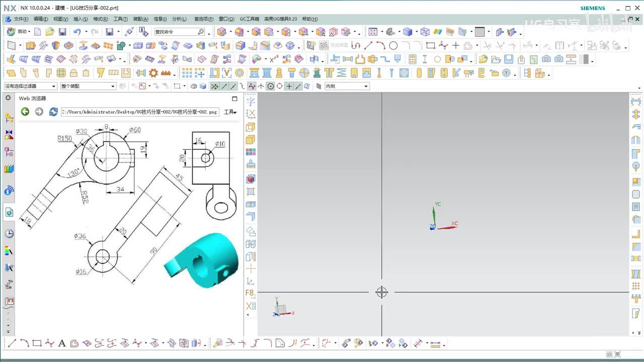Open the Web browser sidebar tab
This screenshot has height=362, width=644.
[9, 212]
